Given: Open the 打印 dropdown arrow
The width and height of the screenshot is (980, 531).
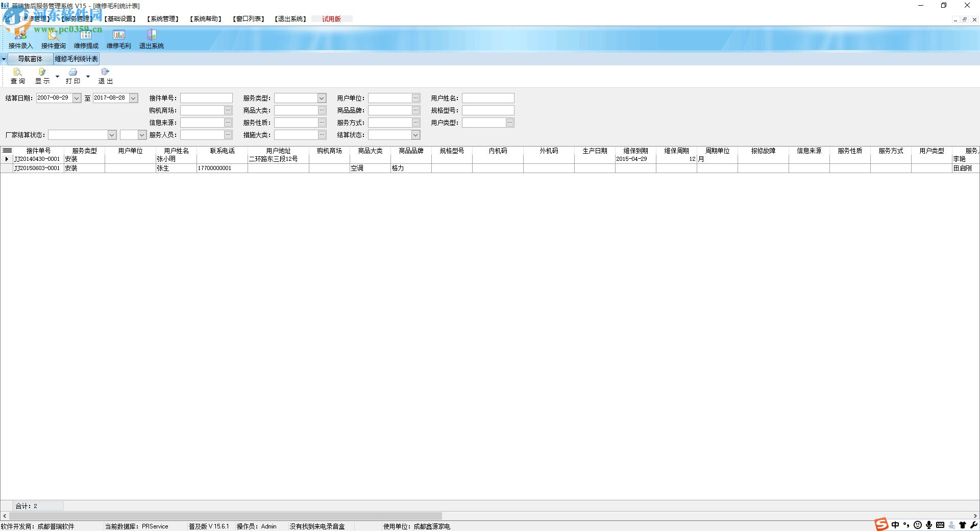Looking at the screenshot, I should click(88, 77).
